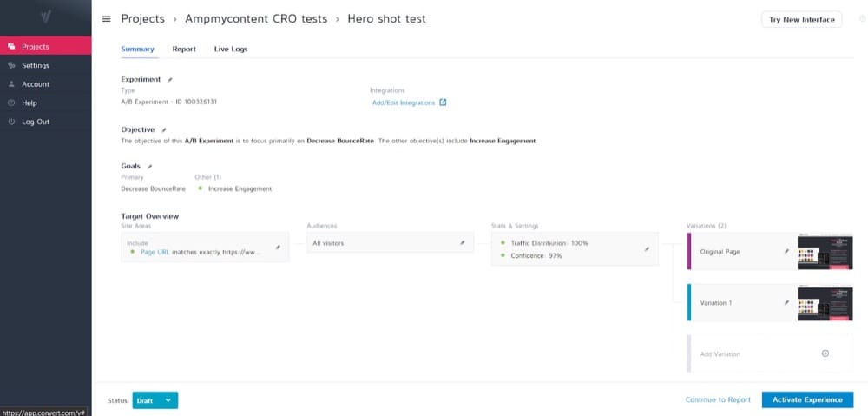The width and height of the screenshot is (868, 416).
Task: Follow the Continue to Report link
Action: pyautogui.click(x=718, y=399)
